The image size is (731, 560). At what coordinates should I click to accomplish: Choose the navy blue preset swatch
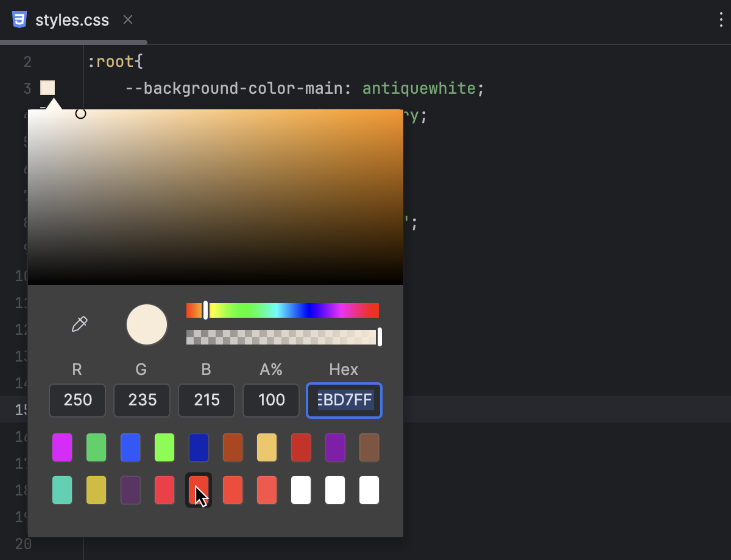pyautogui.click(x=199, y=447)
